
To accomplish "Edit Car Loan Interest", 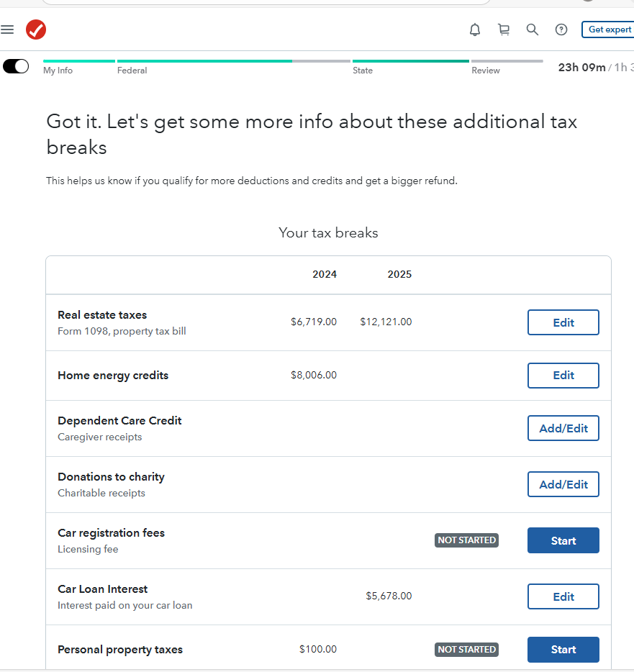I will [563, 596].
